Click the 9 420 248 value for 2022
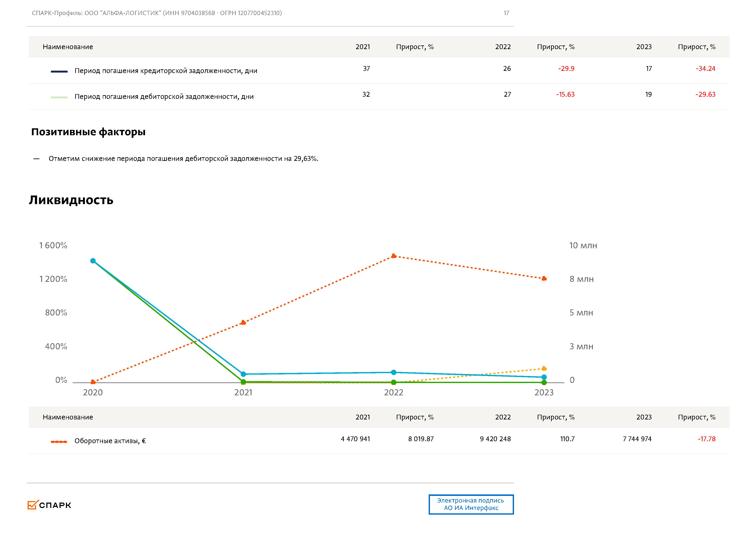This screenshot has width=756, height=534. (x=495, y=439)
